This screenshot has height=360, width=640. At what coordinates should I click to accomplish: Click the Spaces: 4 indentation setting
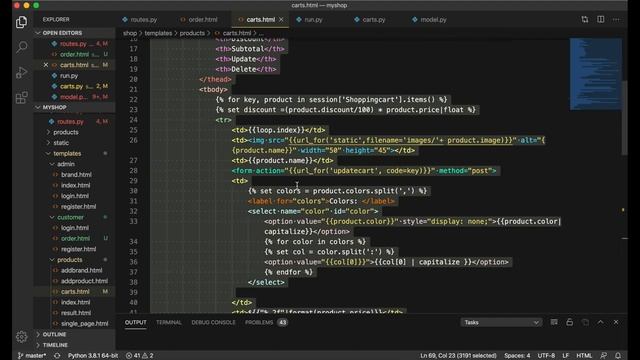point(517,356)
